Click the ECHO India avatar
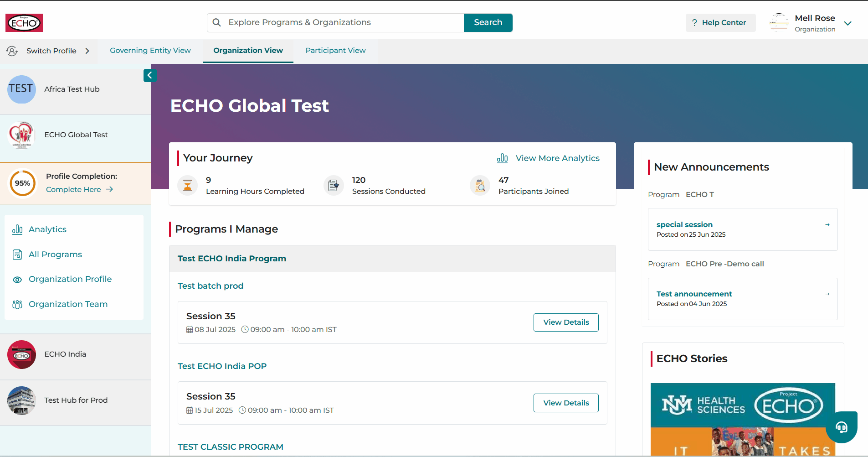Viewport: 868px width, 457px height. [x=21, y=354]
